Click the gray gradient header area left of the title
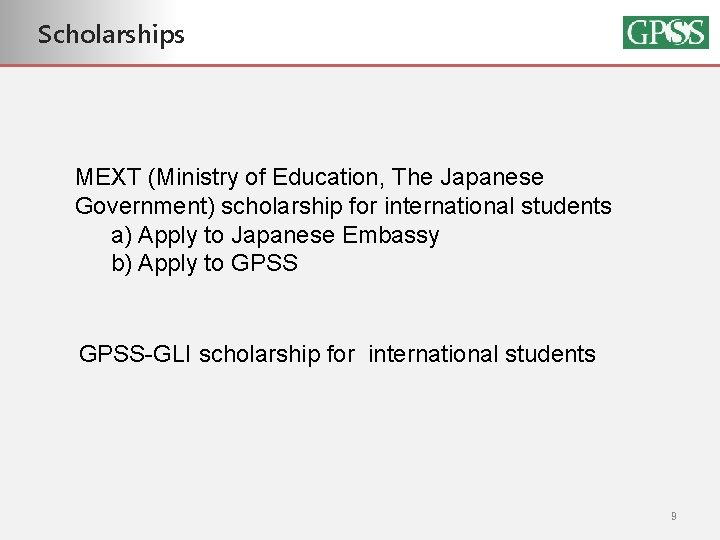Screen dimensions: 720x540 [x=18, y=32]
